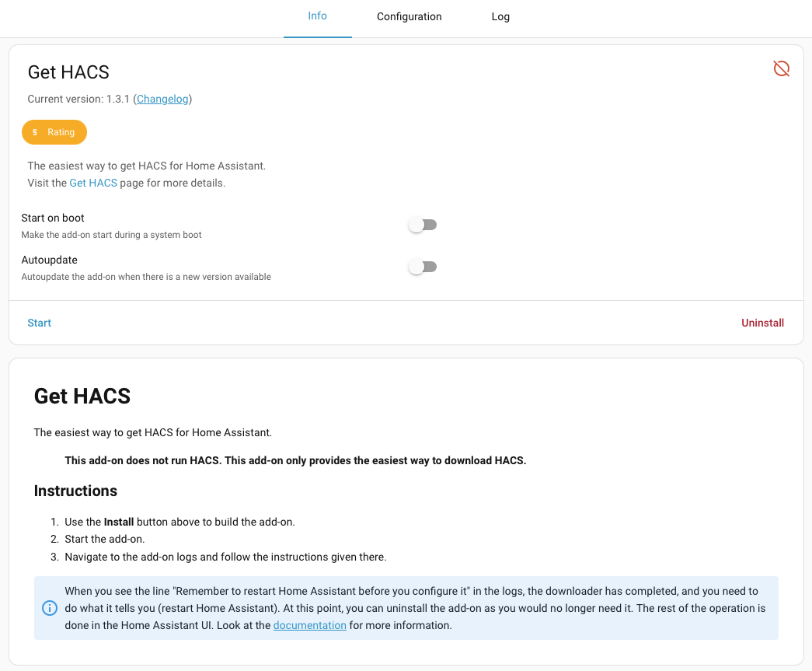Click 'Make the add-on start during a system boot' text
Viewport: 812px width, 671px height.
(x=111, y=235)
